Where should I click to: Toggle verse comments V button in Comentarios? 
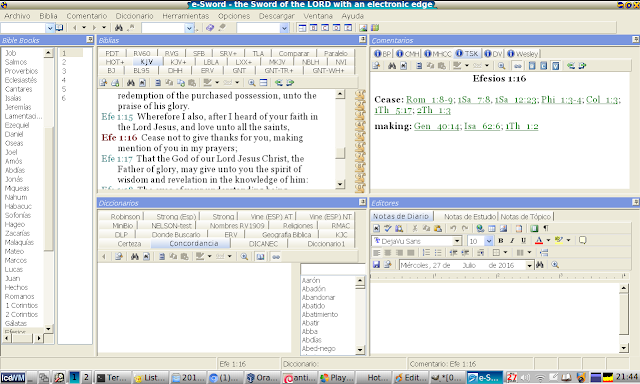click(556, 66)
